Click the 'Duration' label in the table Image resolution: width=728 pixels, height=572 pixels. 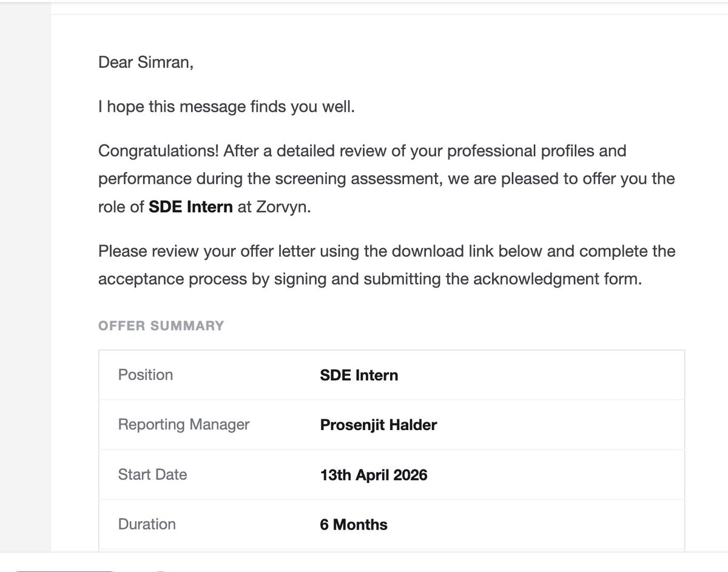(x=147, y=524)
